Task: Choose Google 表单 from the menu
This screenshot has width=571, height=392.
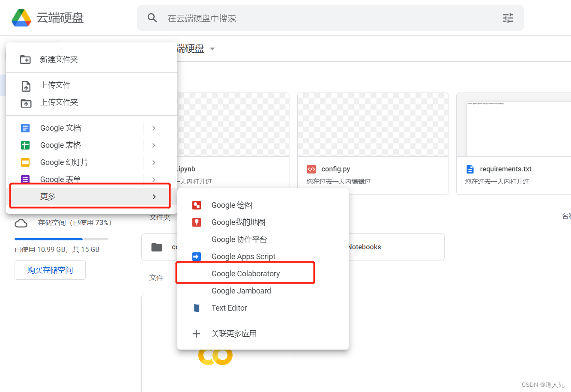Action: pos(92,180)
